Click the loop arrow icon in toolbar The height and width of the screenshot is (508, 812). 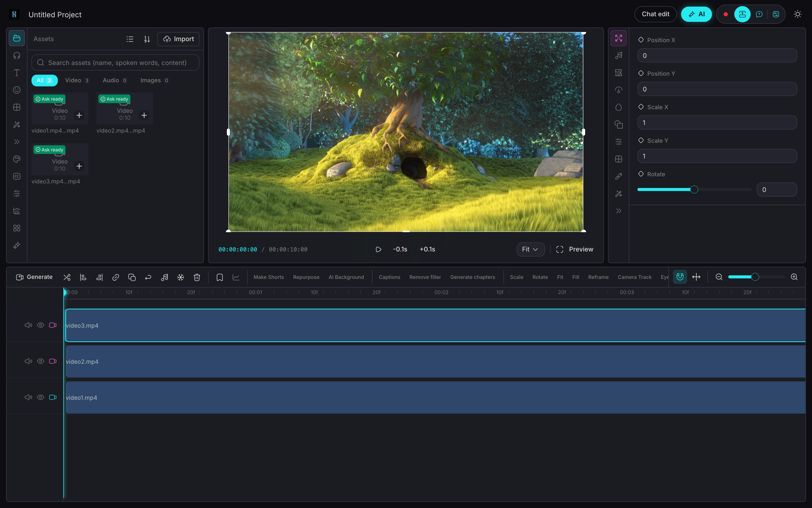click(x=148, y=277)
